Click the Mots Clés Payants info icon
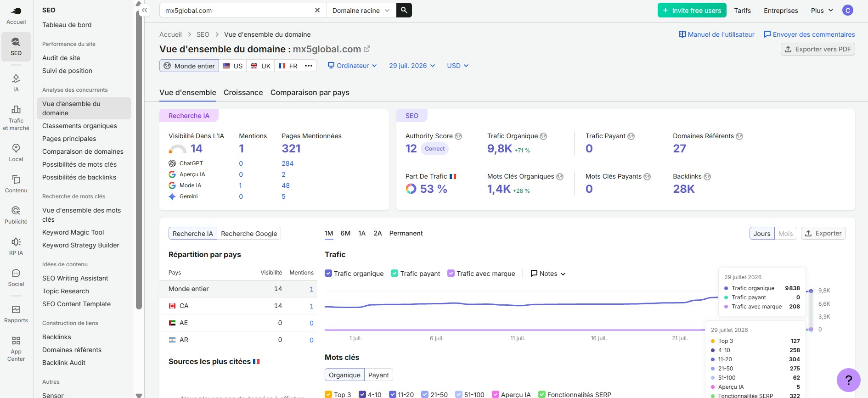The width and height of the screenshot is (868, 398). point(647,177)
